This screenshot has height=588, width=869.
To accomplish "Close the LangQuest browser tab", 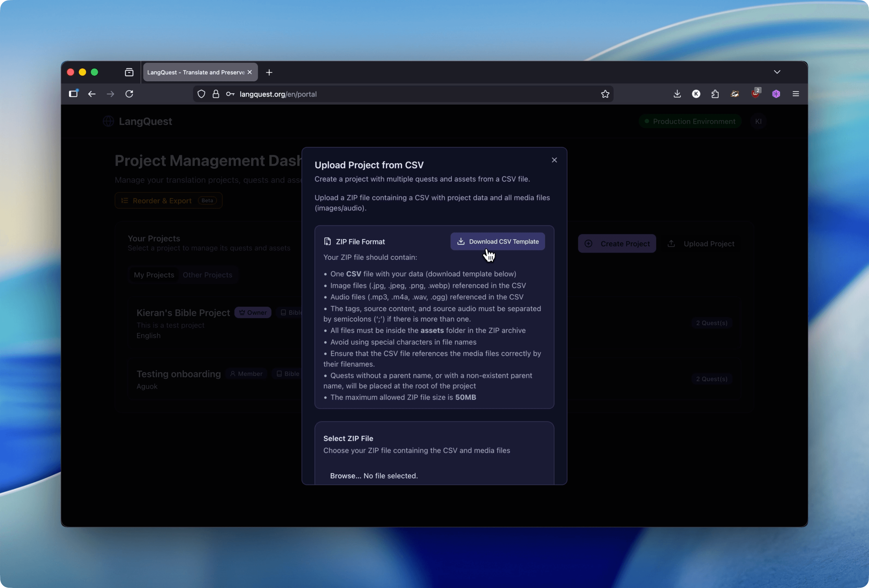I will coord(250,72).
